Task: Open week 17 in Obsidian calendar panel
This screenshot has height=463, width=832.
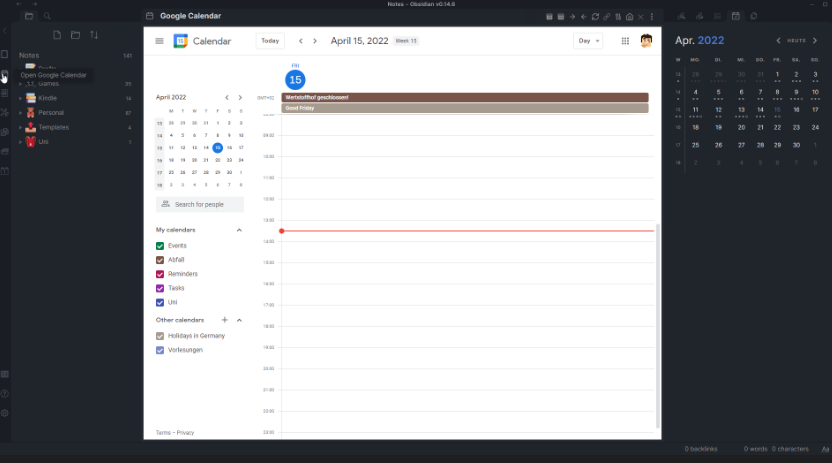Action: tap(678, 145)
